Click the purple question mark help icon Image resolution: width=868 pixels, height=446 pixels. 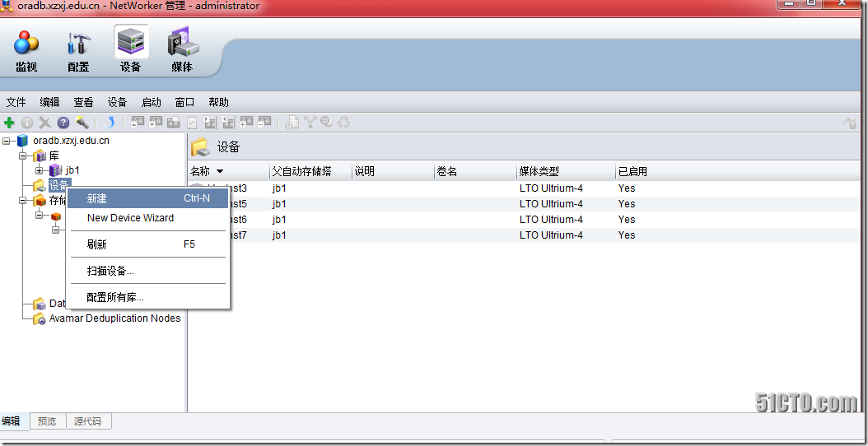[63, 123]
